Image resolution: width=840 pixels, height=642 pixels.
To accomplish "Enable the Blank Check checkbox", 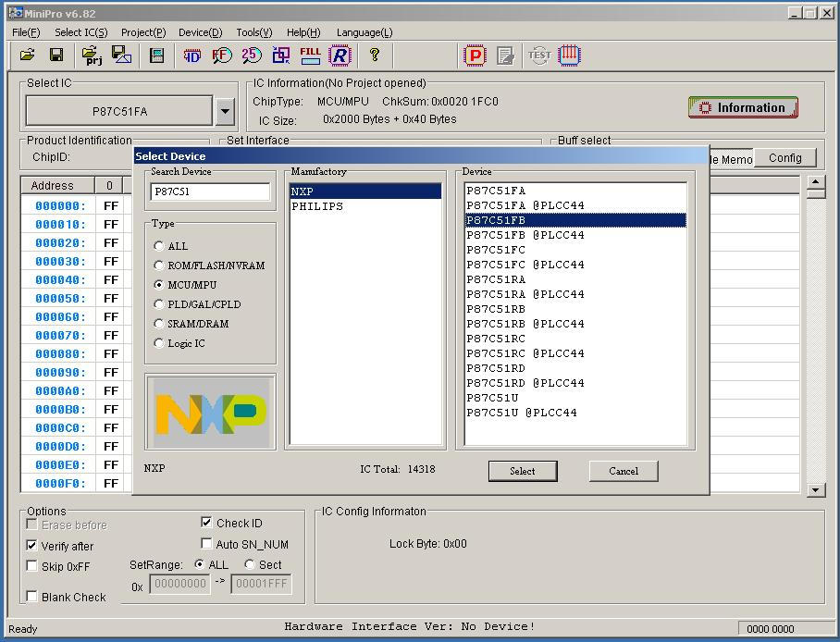I will coord(31,596).
